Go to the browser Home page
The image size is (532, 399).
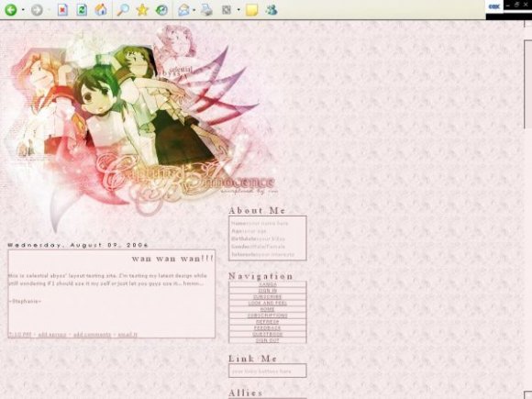click(x=101, y=9)
